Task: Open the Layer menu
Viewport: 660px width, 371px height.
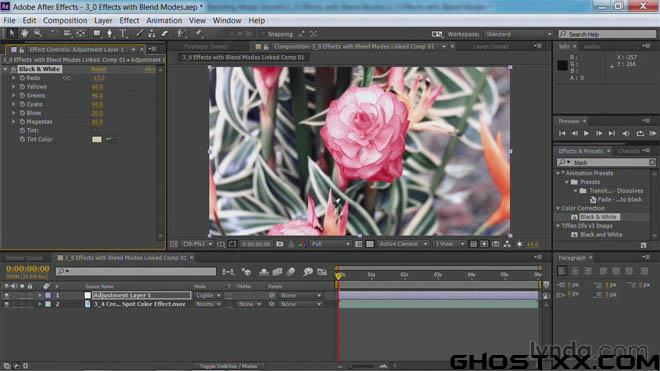Action: 103,20
